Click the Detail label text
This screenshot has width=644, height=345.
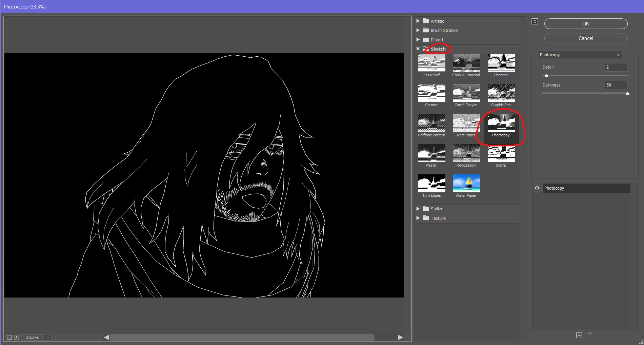pos(548,67)
